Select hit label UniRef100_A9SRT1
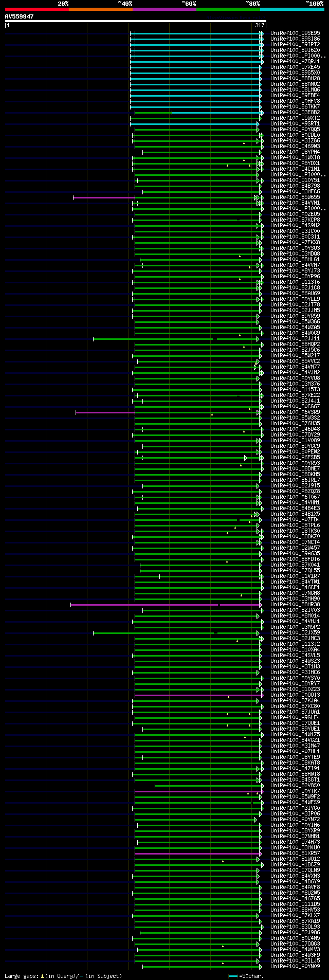The height and width of the screenshot is (980, 329). [x=295, y=123]
